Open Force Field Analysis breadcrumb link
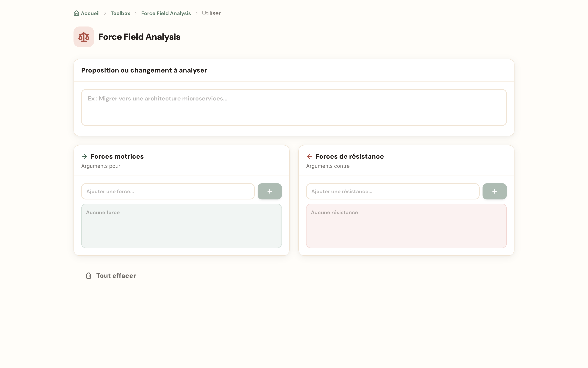This screenshot has width=588, height=368. (x=166, y=13)
